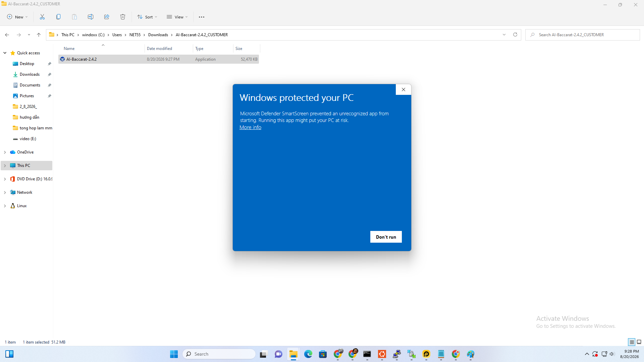
Task: Select video (E:) drive in sidebar
Action: [x=28, y=139]
